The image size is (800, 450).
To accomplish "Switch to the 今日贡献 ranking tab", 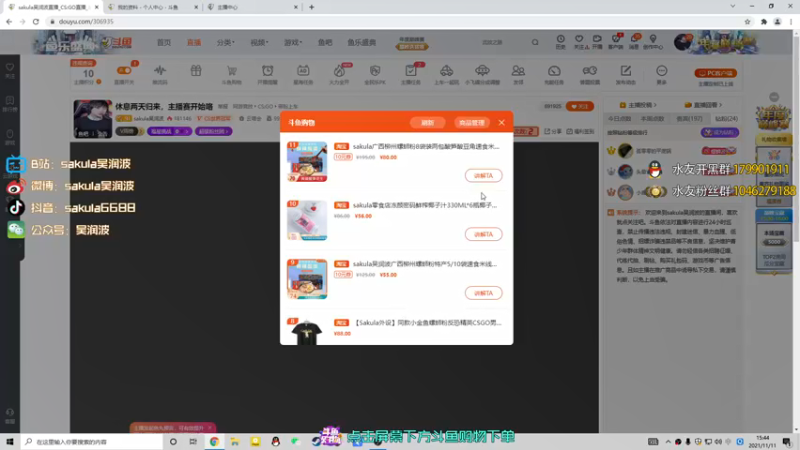I will (x=619, y=118).
